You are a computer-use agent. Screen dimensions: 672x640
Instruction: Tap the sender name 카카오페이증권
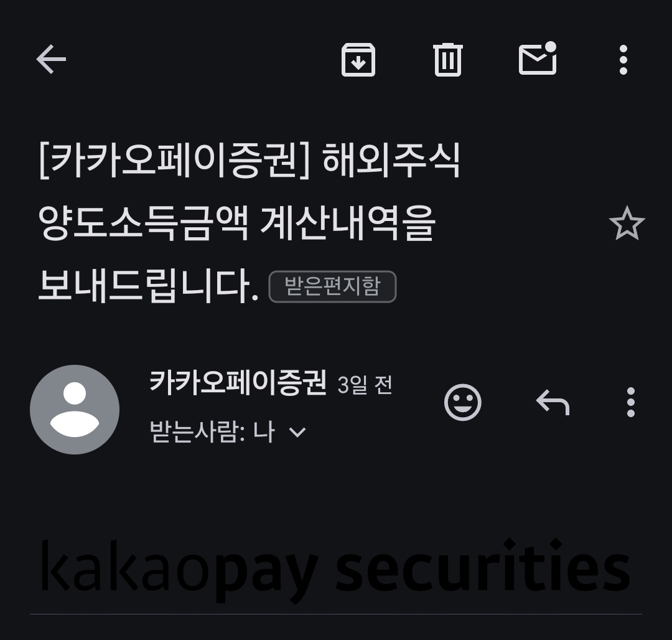click(238, 382)
